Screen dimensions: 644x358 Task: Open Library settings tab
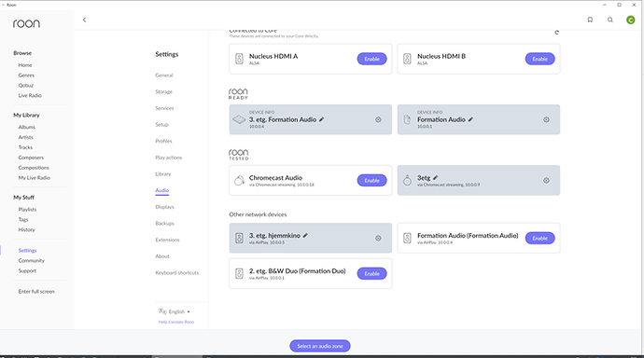(163, 174)
